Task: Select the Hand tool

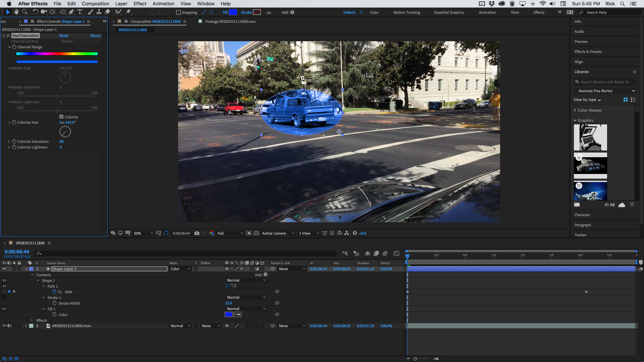Action: coord(16,12)
